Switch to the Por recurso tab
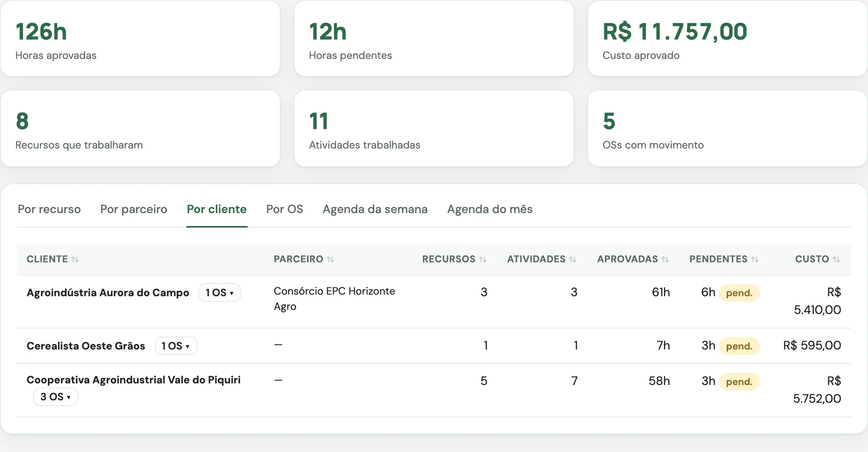 pyautogui.click(x=49, y=209)
